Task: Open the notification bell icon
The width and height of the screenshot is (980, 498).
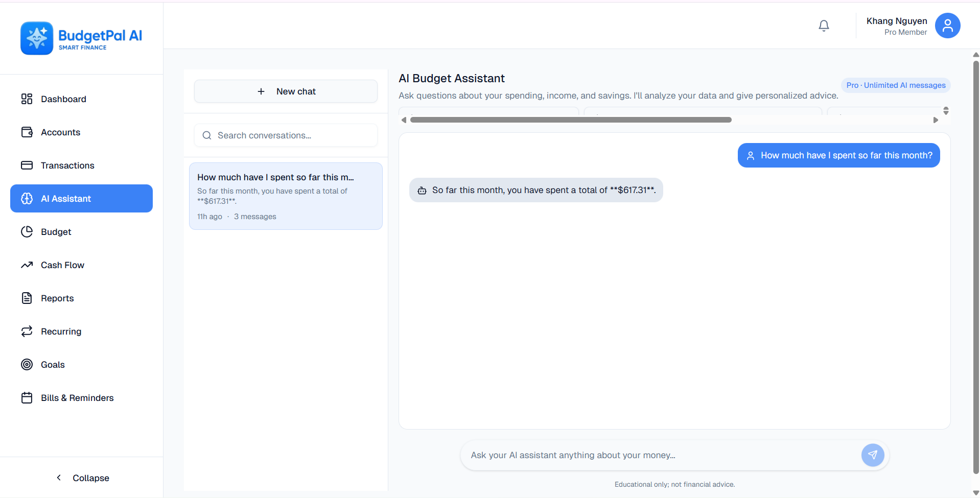Action: tap(823, 26)
